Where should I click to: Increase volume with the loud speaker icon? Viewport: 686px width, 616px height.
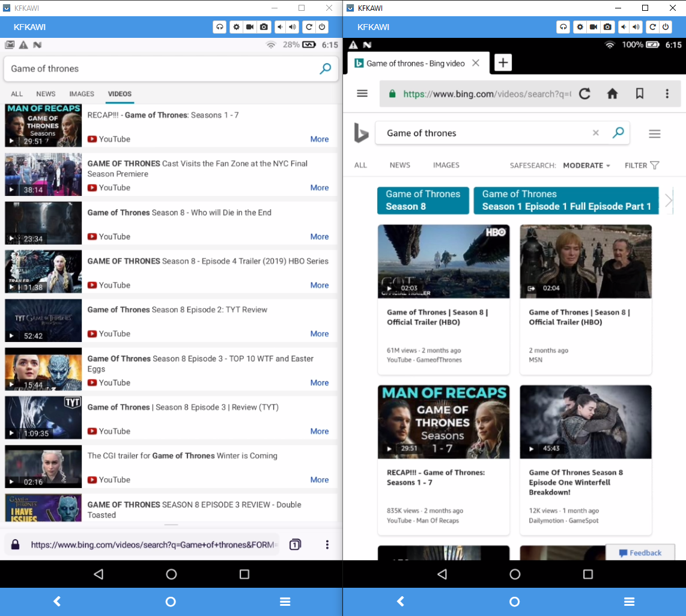(x=294, y=26)
